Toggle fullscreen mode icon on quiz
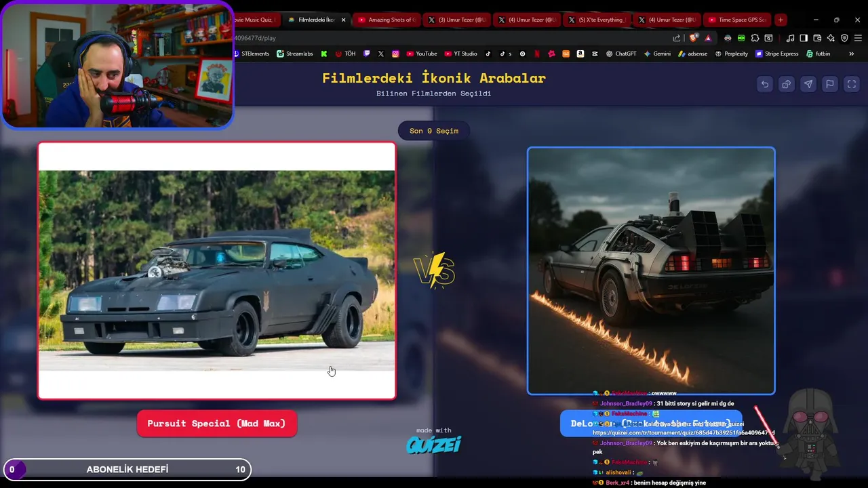 (x=852, y=84)
